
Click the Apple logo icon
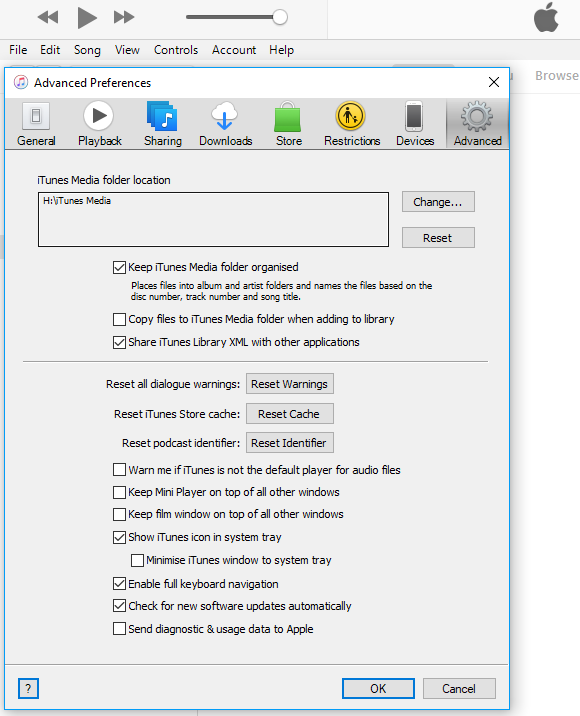click(x=546, y=17)
